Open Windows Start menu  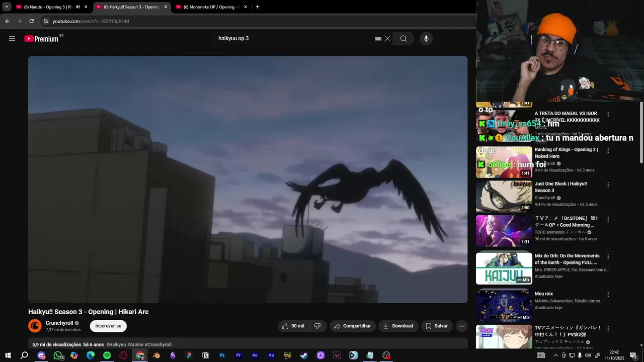[x=8, y=355]
